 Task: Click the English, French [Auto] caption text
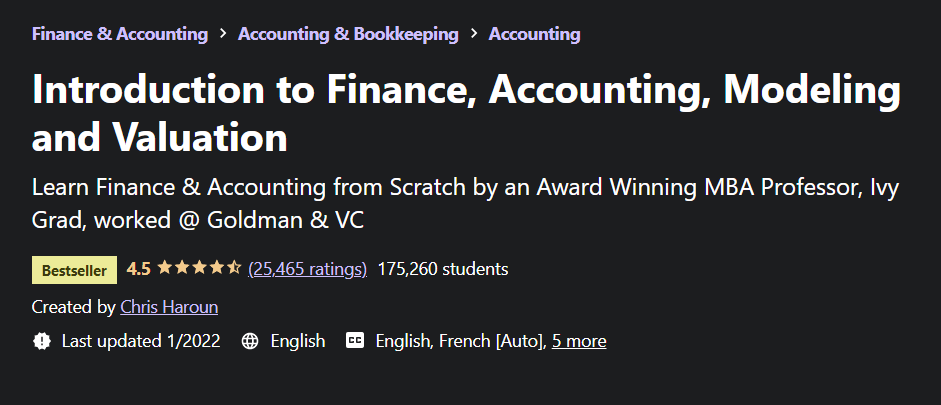click(460, 341)
